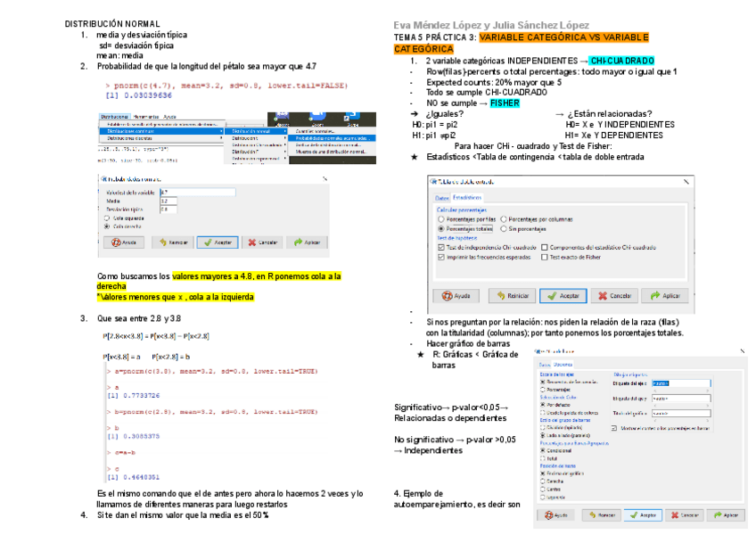Click Ayuda in bar graph dialog
The image size is (756, 535).
point(556,515)
